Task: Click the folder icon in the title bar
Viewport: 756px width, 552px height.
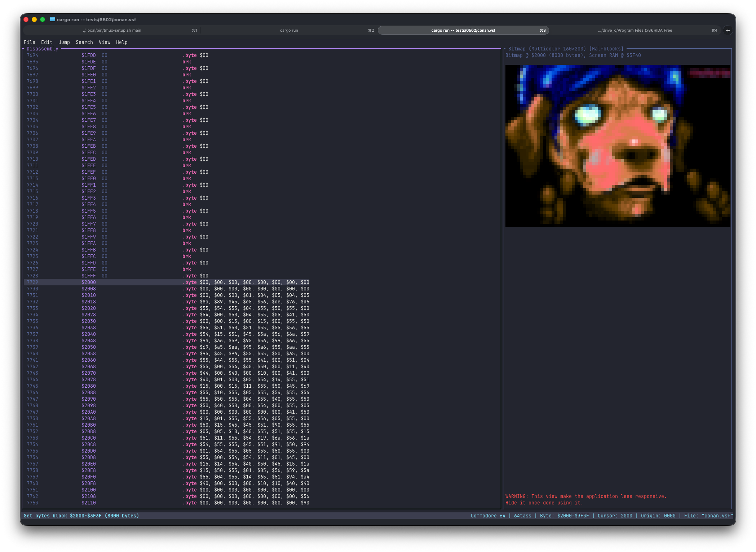Action: coord(52,20)
